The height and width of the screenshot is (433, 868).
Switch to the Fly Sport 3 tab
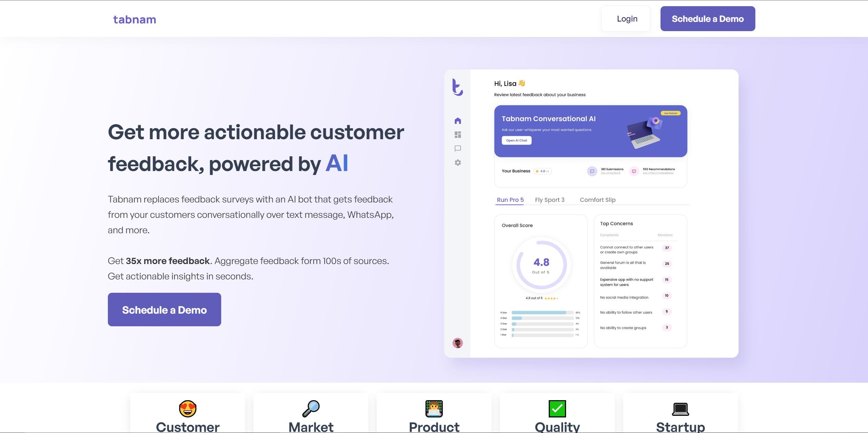[x=550, y=200]
